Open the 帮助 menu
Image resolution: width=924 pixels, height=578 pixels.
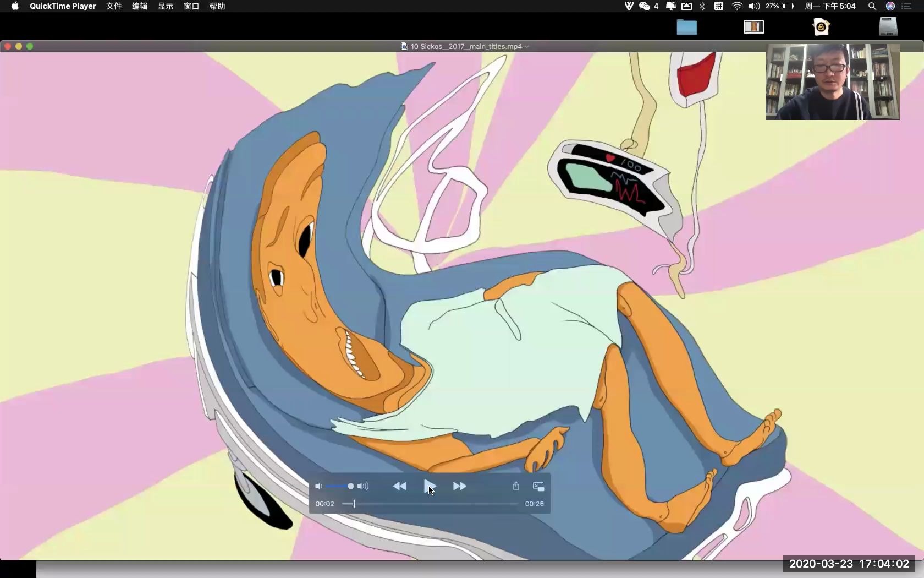pyautogui.click(x=217, y=6)
